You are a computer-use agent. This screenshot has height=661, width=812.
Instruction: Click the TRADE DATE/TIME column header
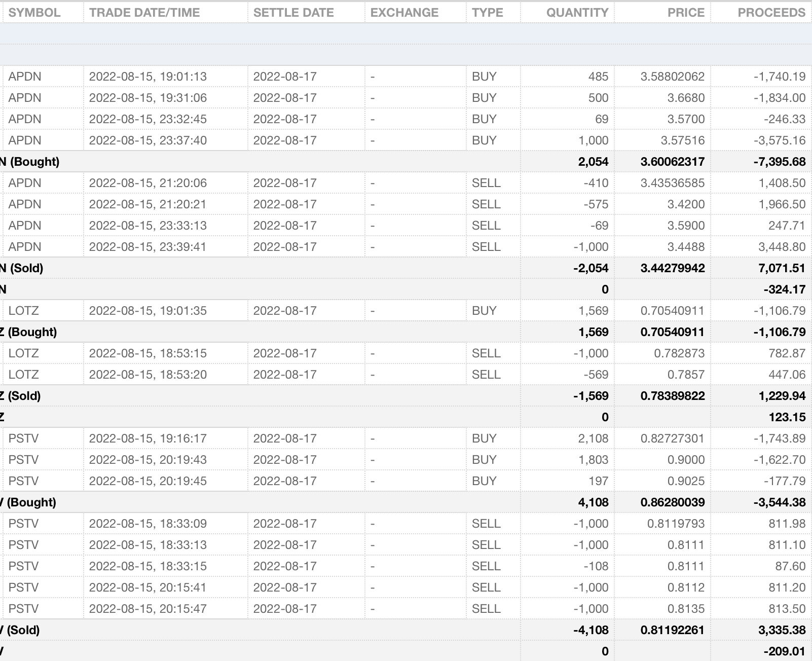(x=144, y=13)
